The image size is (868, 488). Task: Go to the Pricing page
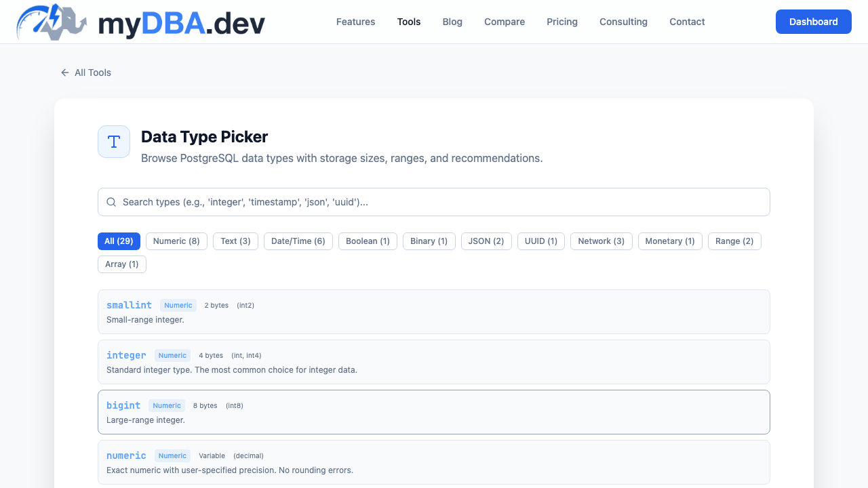tap(562, 22)
